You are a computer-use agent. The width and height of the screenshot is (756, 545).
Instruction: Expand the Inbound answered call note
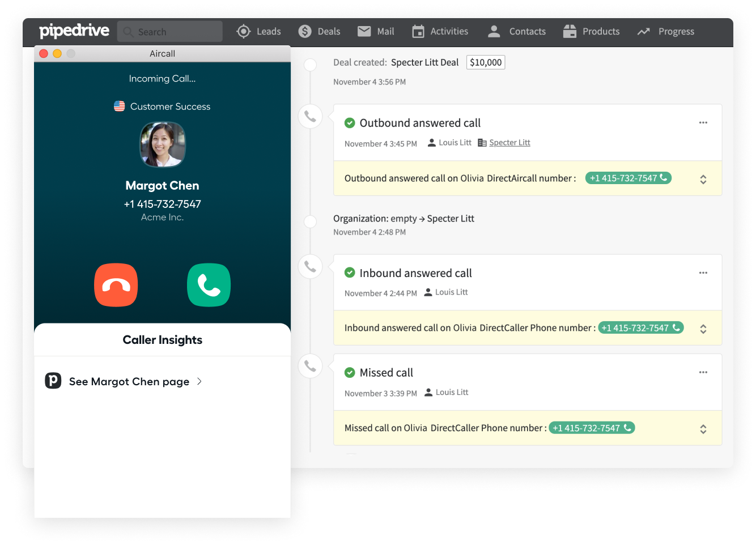tap(703, 329)
